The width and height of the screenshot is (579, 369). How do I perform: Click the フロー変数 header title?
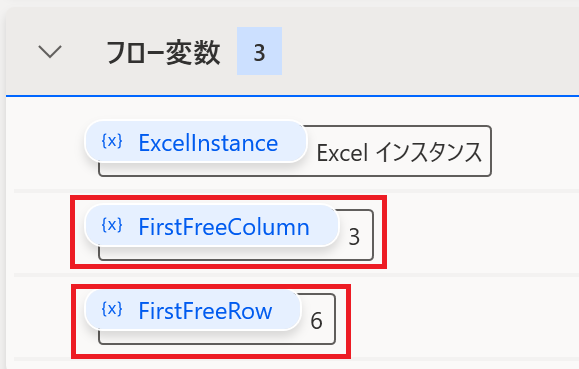[163, 52]
